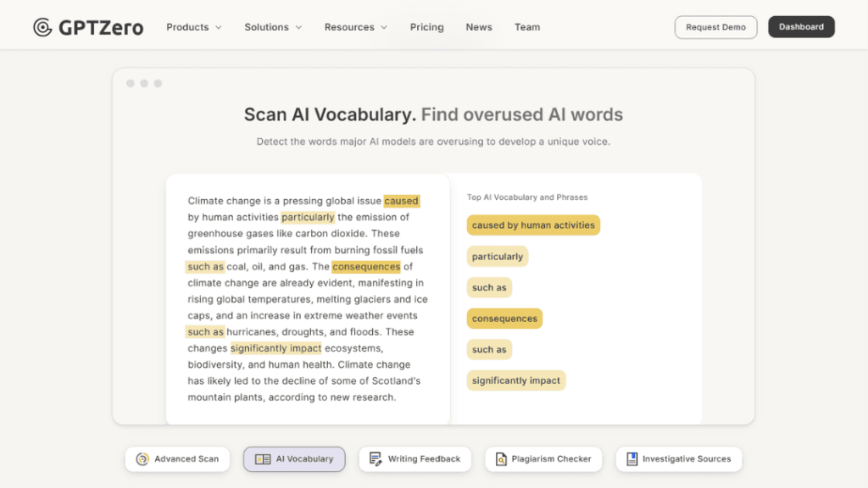
Task: Expand the Solutions dropdown chevron
Action: pos(299,27)
